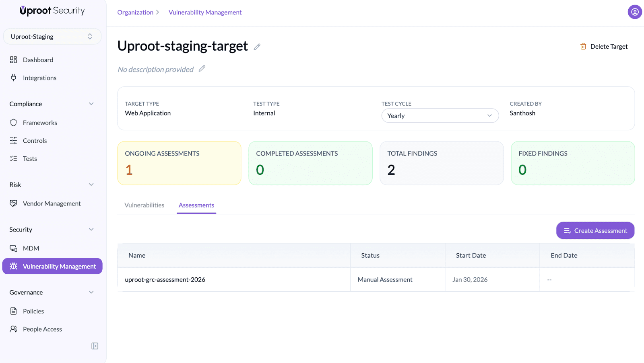644x363 pixels.
Task: Click the Frameworks shield icon
Action: tap(13, 123)
